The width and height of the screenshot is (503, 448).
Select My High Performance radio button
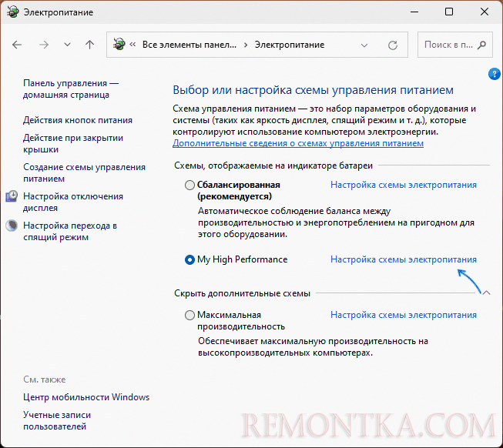pos(189,259)
